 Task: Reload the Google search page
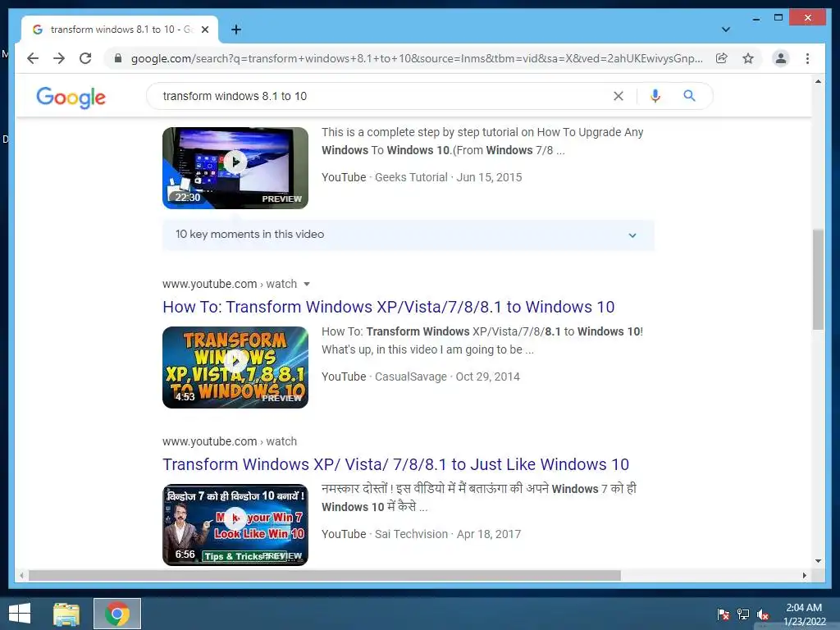tap(85, 58)
